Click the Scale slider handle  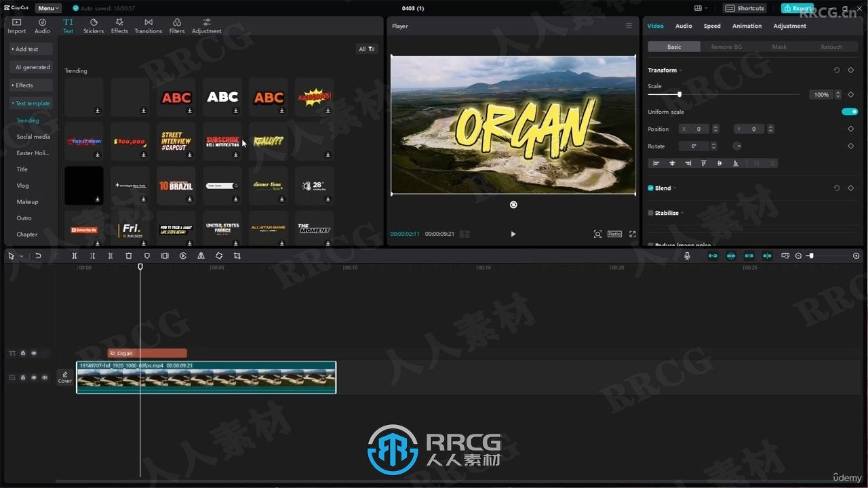tap(679, 94)
